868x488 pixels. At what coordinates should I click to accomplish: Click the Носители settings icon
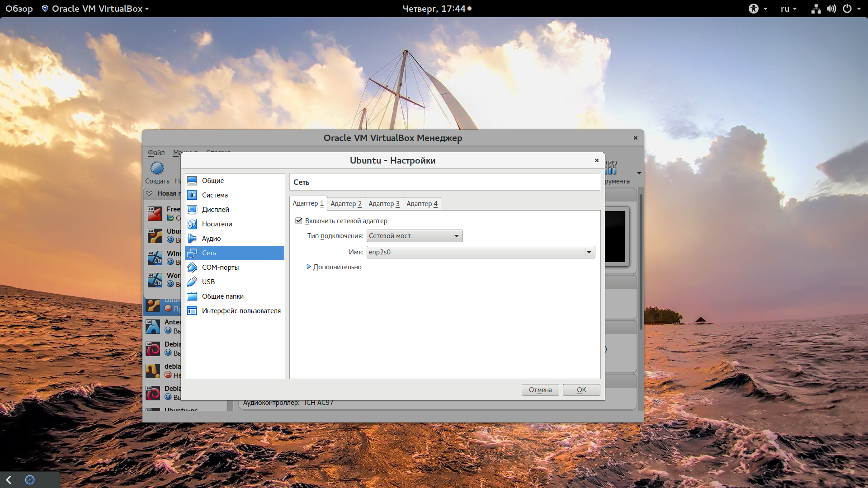[x=193, y=224]
